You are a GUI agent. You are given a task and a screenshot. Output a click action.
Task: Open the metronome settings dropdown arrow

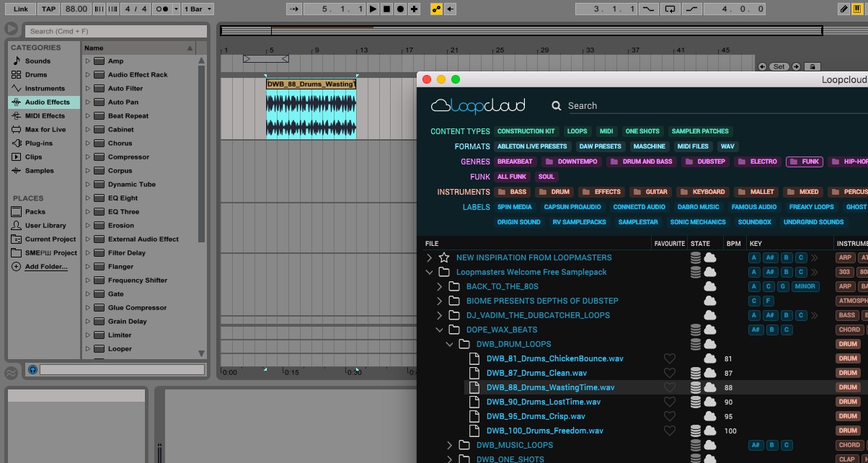click(x=175, y=9)
